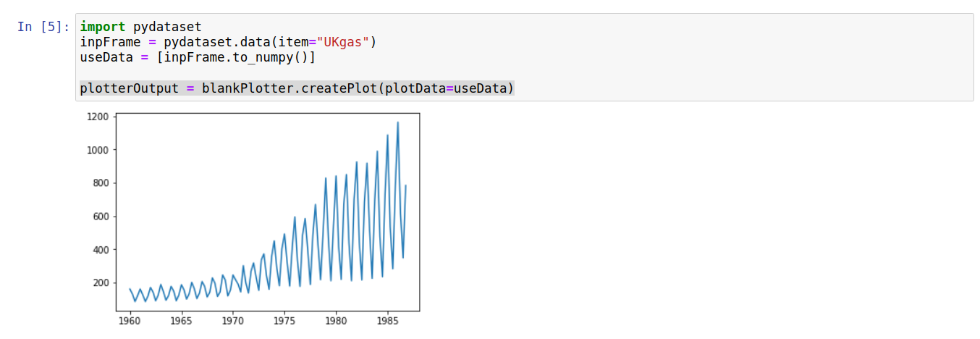Click x-axis tick label 1965
The height and width of the screenshot is (339, 980).
(x=181, y=320)
